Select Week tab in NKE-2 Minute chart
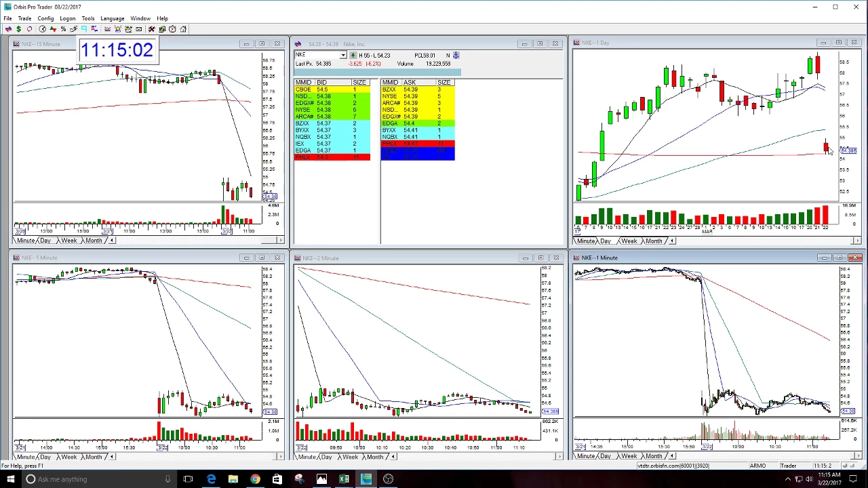 (x=350, y=457)
